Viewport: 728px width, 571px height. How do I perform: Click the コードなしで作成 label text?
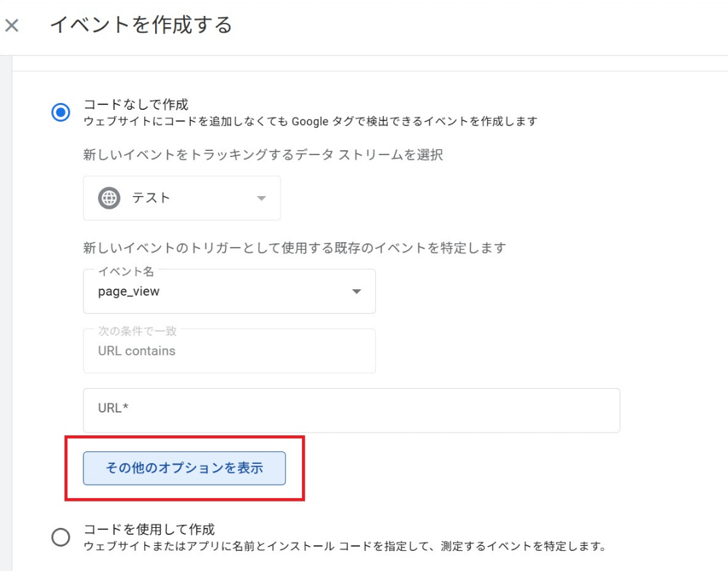point(136,105)
